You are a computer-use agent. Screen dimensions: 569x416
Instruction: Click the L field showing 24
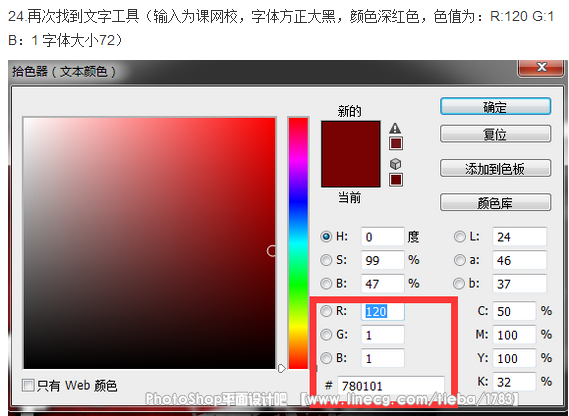click(520, 237)
